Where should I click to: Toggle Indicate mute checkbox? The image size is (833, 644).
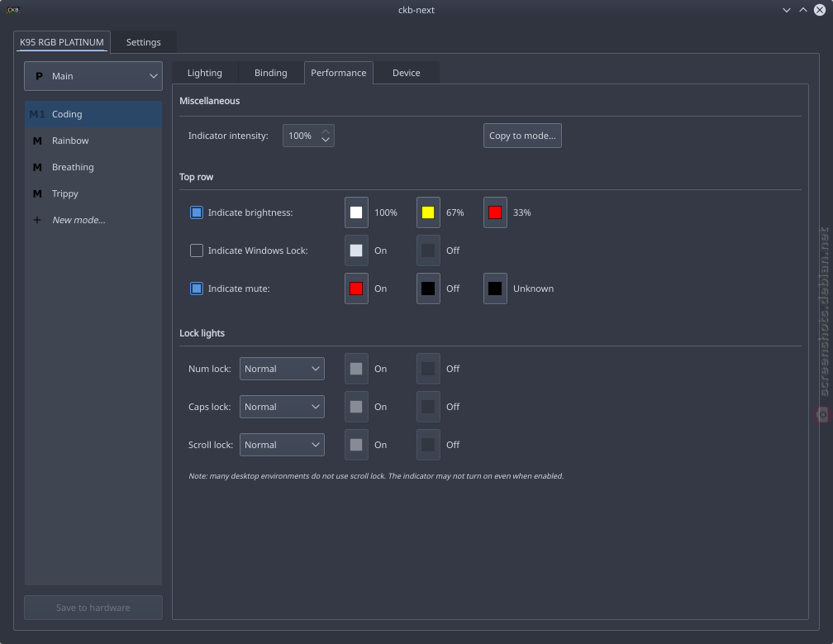(197, 289)
